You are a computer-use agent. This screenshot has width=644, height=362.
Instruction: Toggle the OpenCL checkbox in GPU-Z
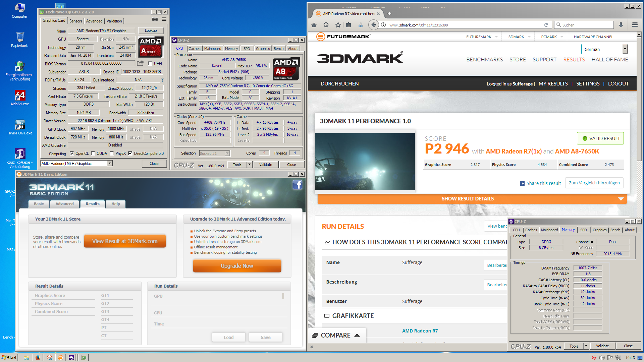click(72, 154)
